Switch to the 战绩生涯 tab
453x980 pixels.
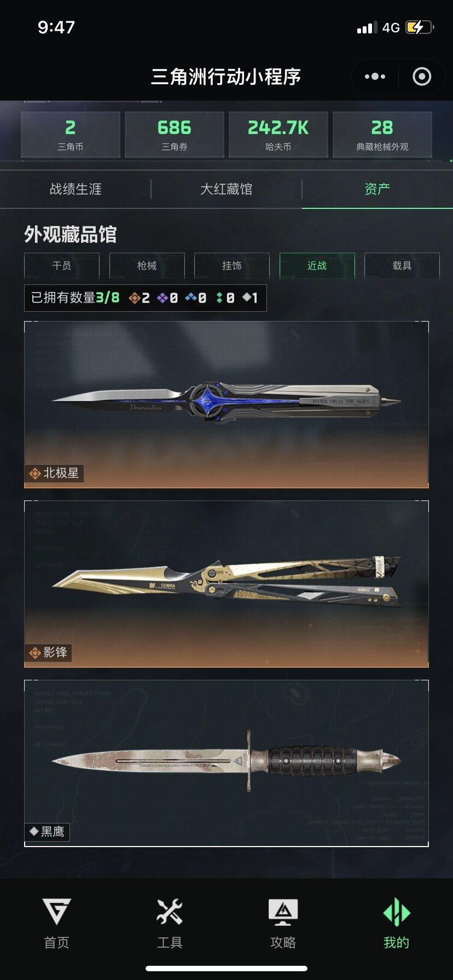pos(75,189)
